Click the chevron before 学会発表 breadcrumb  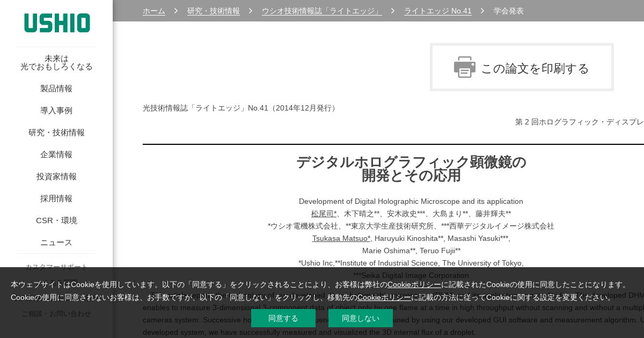pos(482,11)
